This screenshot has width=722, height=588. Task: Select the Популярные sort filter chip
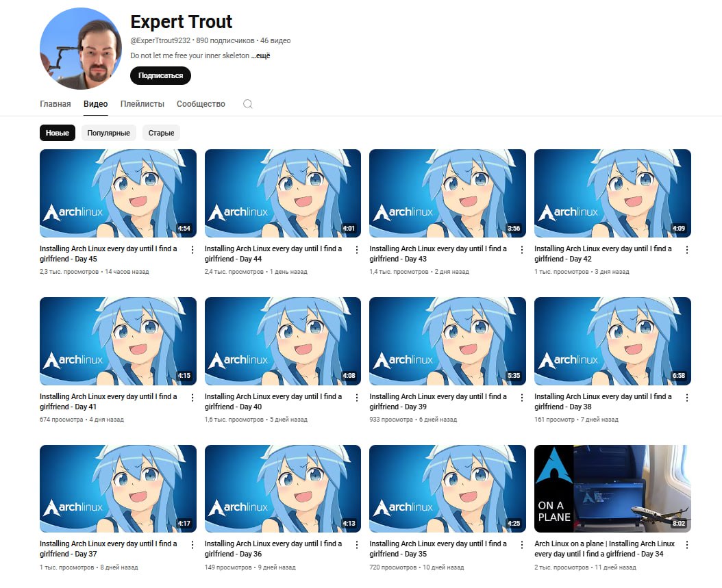(x=109, y=133)
